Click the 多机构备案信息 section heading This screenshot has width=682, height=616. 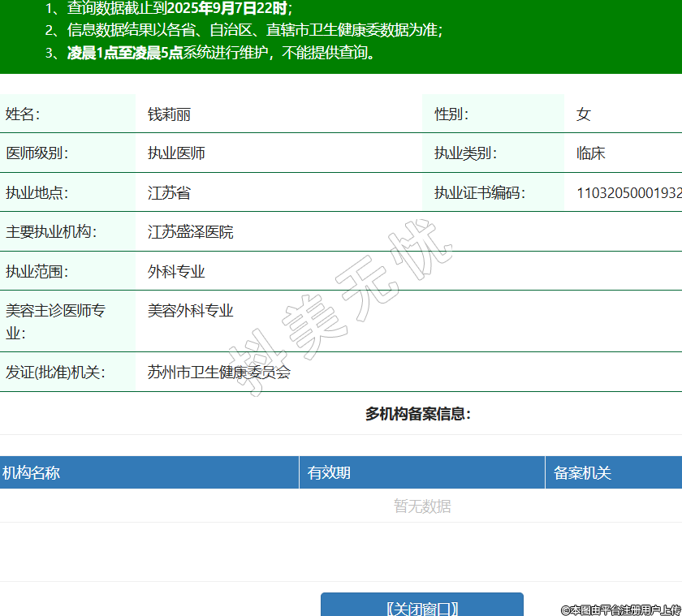417,414
